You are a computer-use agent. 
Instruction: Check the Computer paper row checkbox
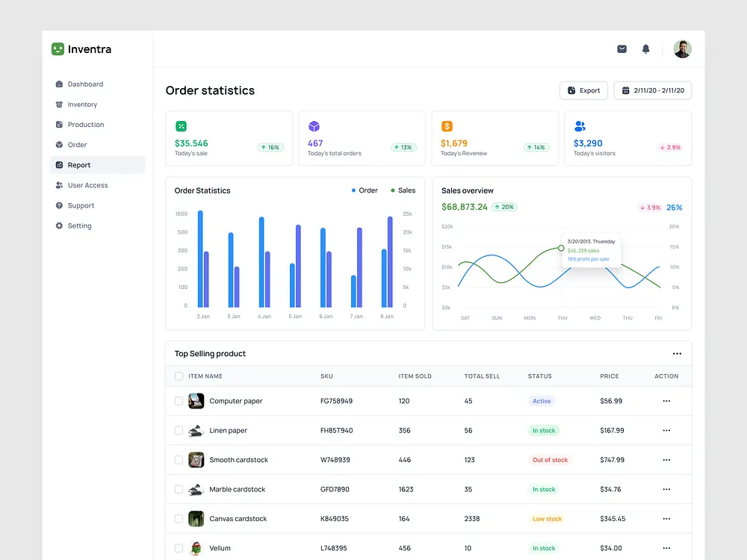coord(178,401)
